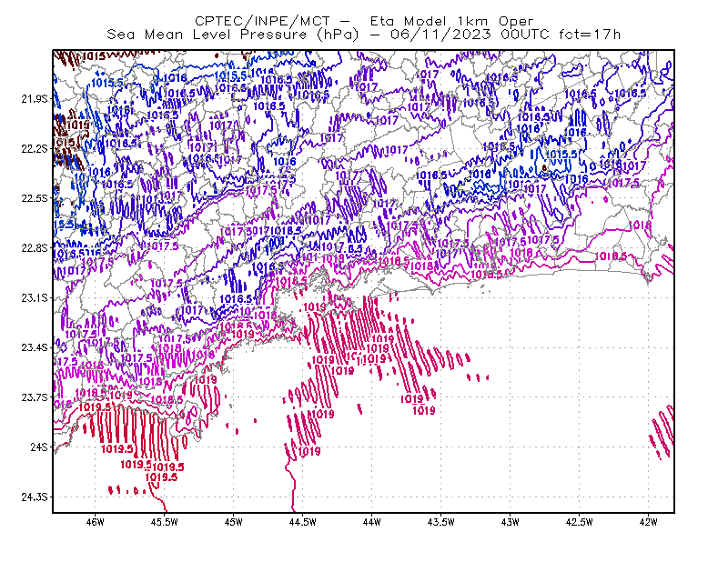Click the 45W longitude axis label
Viewport: 728px width, 562px height.
point(234,522)
